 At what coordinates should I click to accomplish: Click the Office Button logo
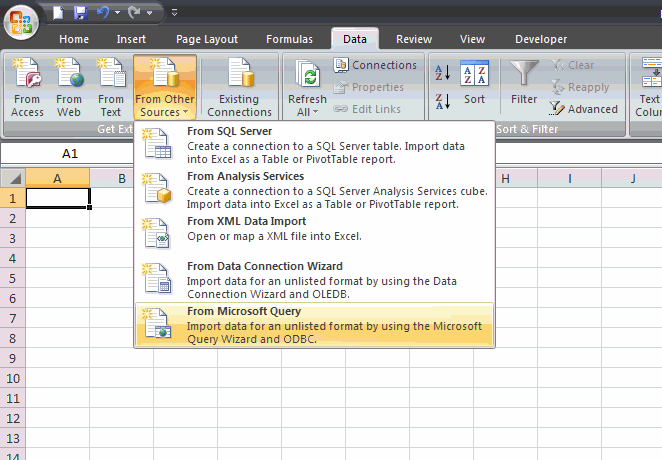[x=21, y=22]
